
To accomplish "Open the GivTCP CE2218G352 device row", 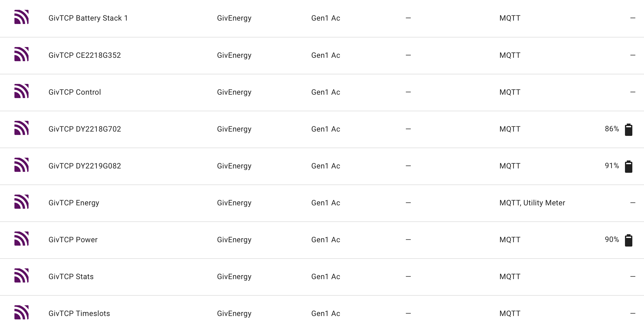I will point(322,55).
